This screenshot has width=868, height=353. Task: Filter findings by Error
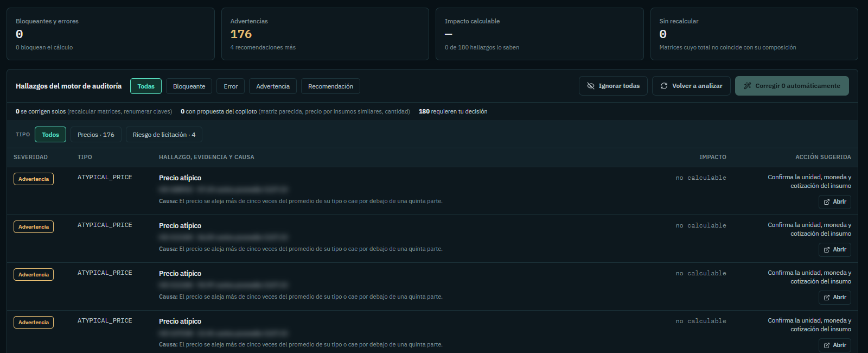(231, 86)
